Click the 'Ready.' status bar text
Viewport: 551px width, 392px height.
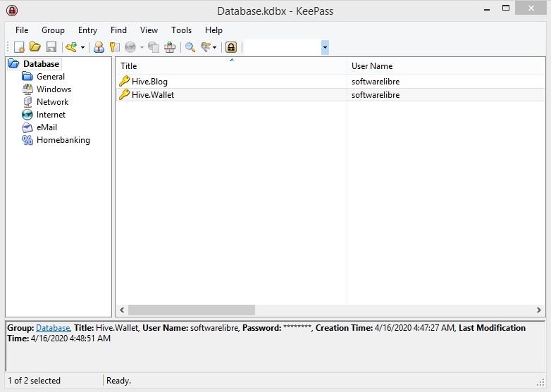(119, 381)
